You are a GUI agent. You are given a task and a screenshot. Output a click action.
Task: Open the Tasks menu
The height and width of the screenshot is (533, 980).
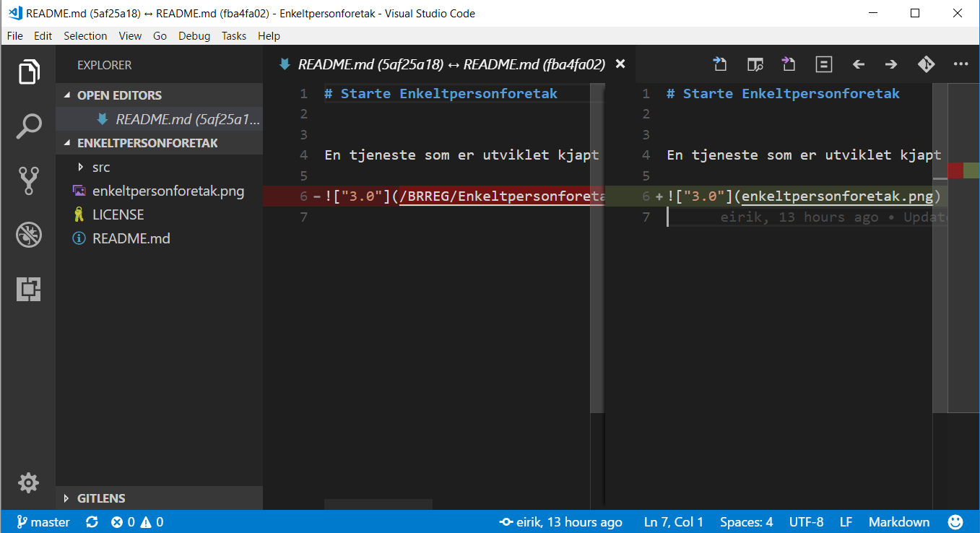coord(234,36)
